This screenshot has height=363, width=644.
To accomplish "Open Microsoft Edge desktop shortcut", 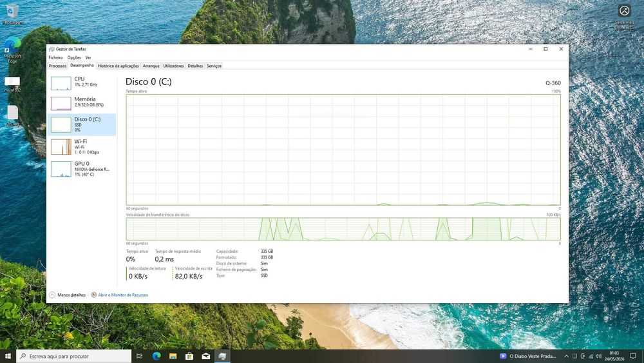I will coord(12,50).
